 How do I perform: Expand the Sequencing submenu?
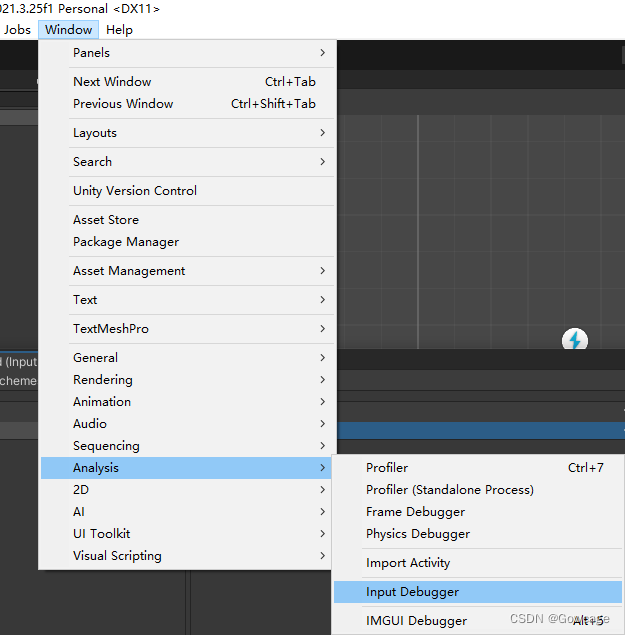188,446
